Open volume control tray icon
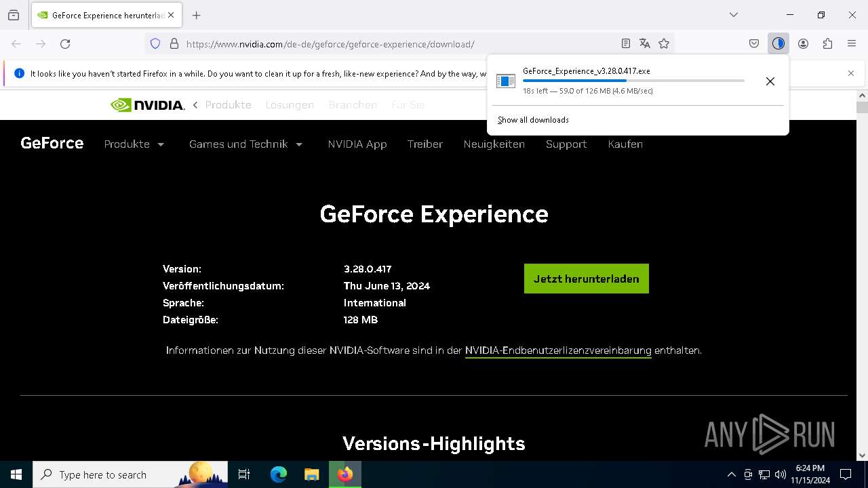This screenshot has width=868, height=488. [781, 474]
